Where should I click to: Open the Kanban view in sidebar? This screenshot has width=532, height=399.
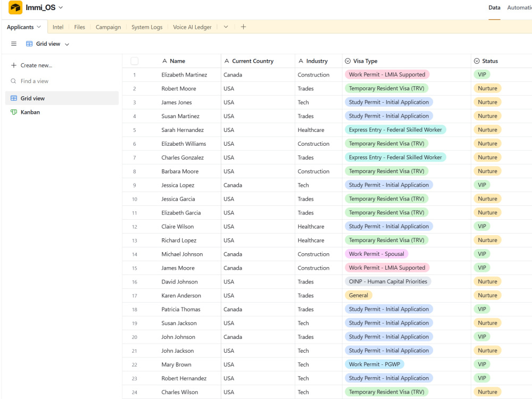click(x=62, y=112)
